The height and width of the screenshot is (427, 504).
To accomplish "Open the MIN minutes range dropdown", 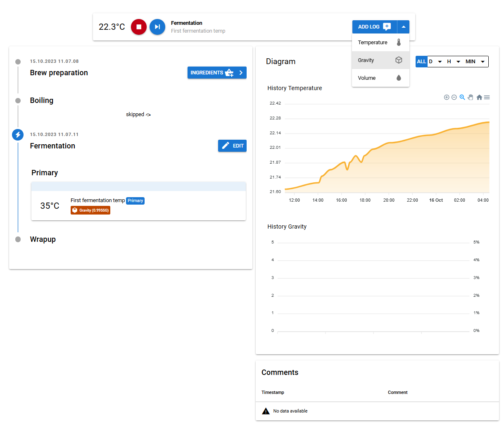I will click(475, 62).
